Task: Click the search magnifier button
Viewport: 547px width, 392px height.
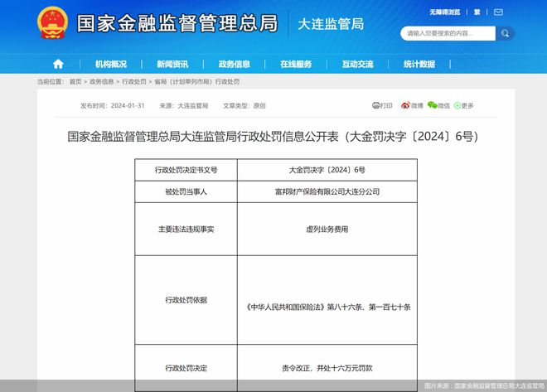Action: (505, 33)
